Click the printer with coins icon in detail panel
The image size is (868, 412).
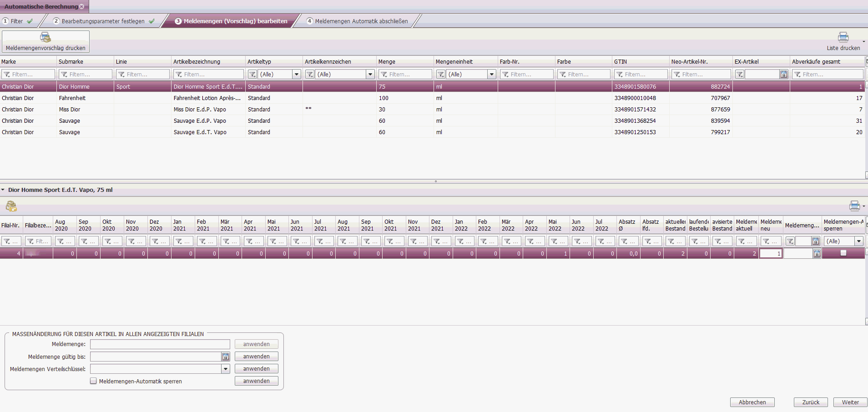(11, 206)
